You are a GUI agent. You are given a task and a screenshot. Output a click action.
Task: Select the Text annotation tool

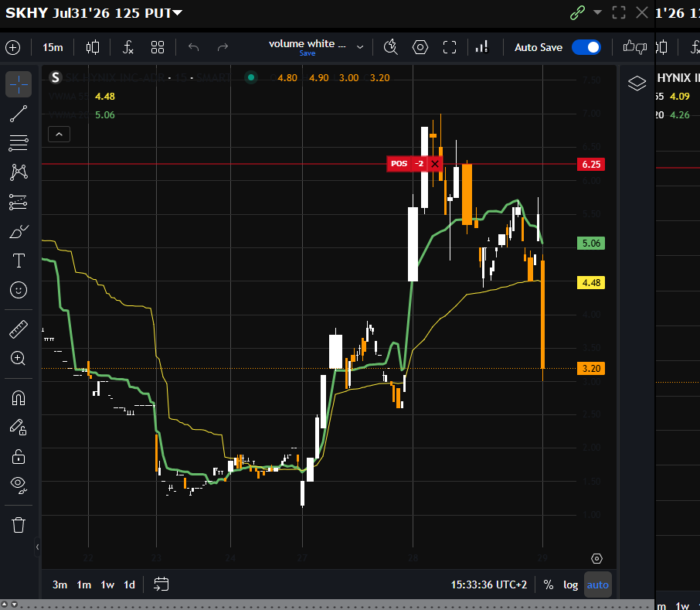pyautogui.click(x=19, y=261)
